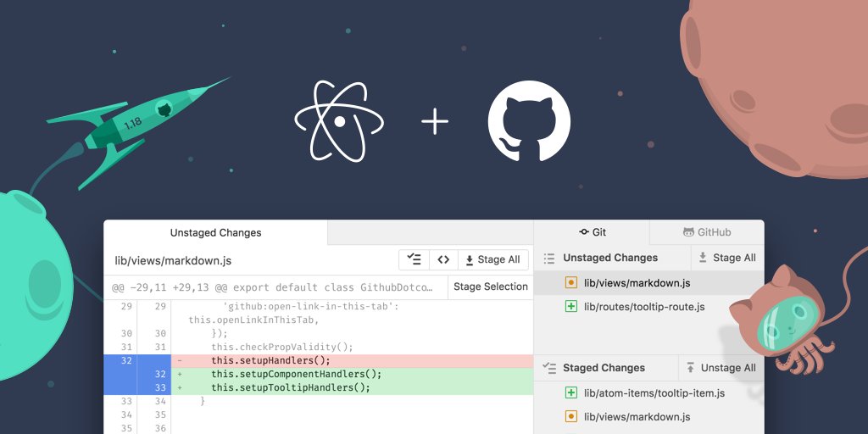Click the modified icon beside staged lib/views/markdown.js
Viewport: 868px width, 434px height.
pos(570,416)
